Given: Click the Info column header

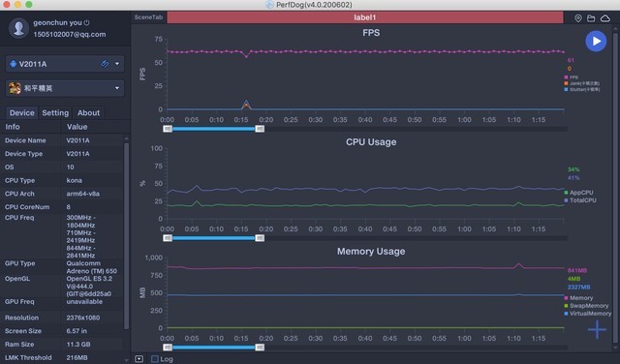Looking at the screenshot, I should coord(13,127).
